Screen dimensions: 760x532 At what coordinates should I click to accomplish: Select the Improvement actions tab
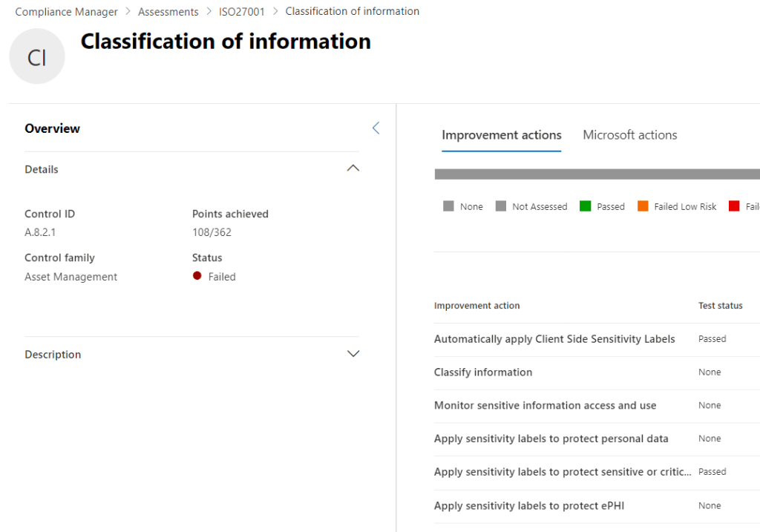tap(501, 135)
